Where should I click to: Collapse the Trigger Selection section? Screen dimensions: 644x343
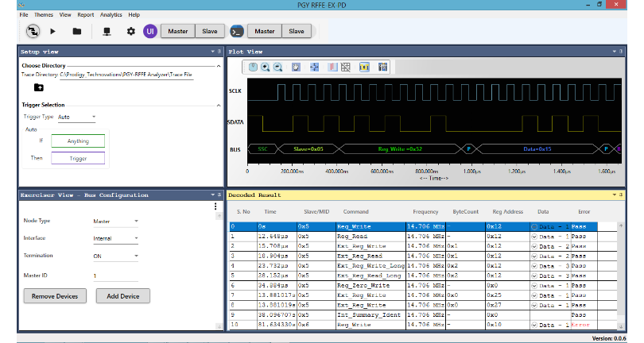[x=219, y=106]
